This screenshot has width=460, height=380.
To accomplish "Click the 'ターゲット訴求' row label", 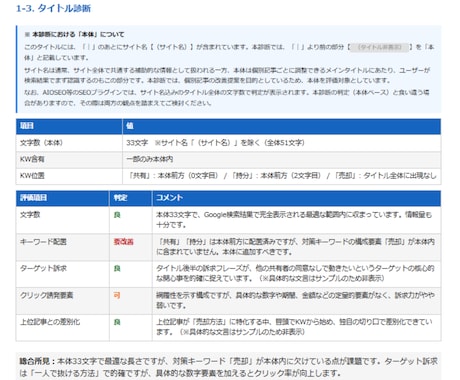I will click(43, 268).
